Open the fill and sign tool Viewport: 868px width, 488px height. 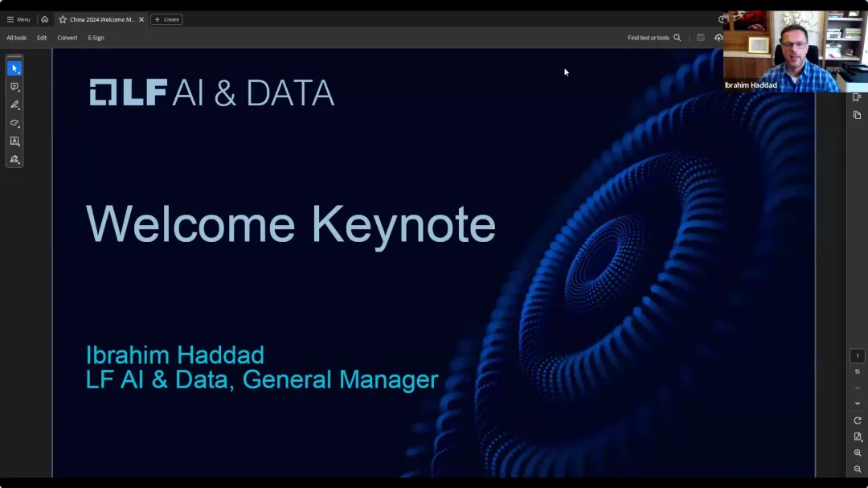click(14, 159)
